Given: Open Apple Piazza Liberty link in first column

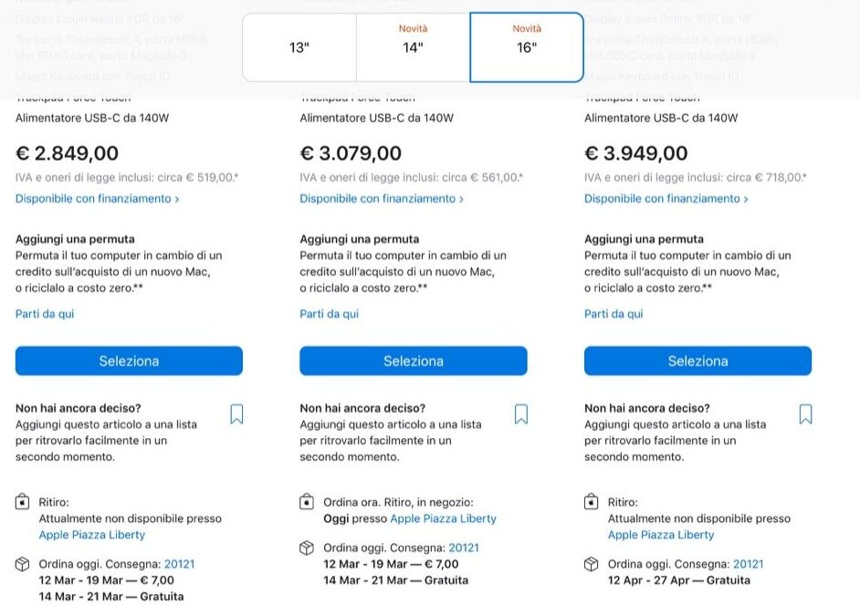Looking at the screenshot, I should pos(91,535).
